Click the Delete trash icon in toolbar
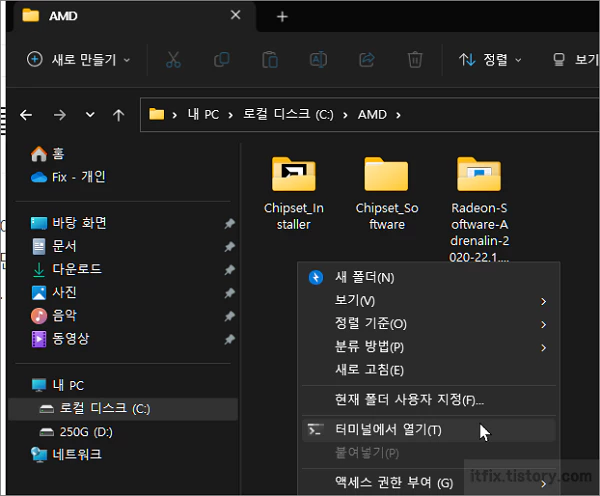The height and width of the screenshot is (496, 600). coord(415,60)
